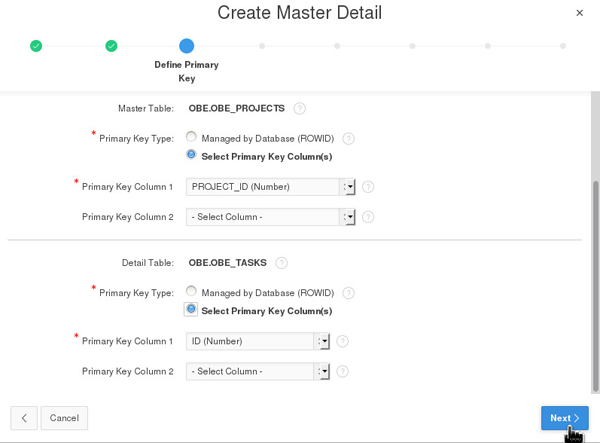
Task: Open help for detail Primary Key Column 2
Action: pyautogui.click(x=342, y=371)
